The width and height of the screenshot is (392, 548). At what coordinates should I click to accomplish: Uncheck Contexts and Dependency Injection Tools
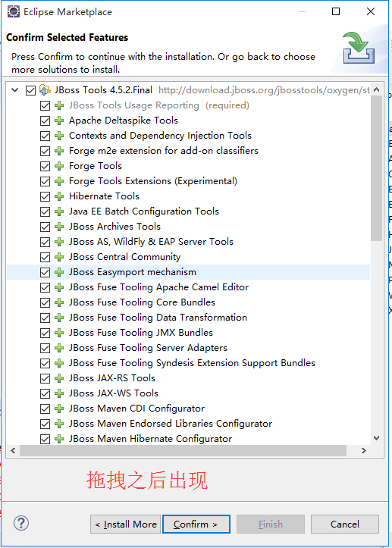point(45,136)
